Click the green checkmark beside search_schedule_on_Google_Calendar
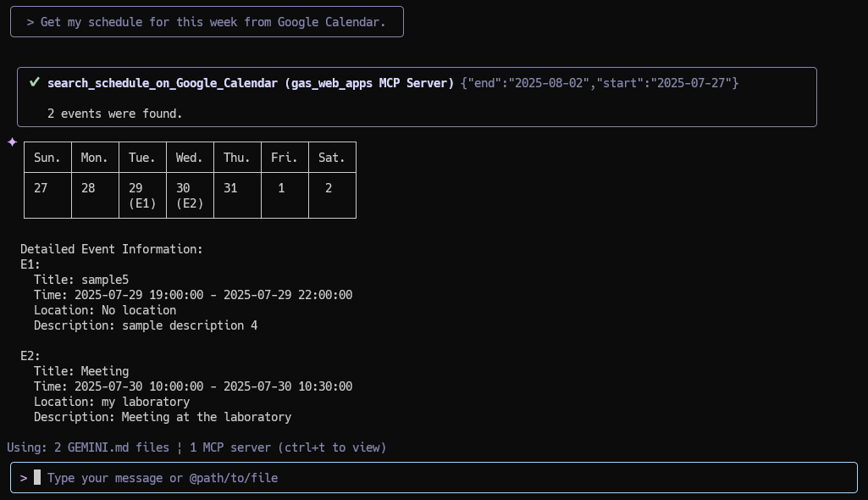The image size is (868, 500). pos(35,82)
